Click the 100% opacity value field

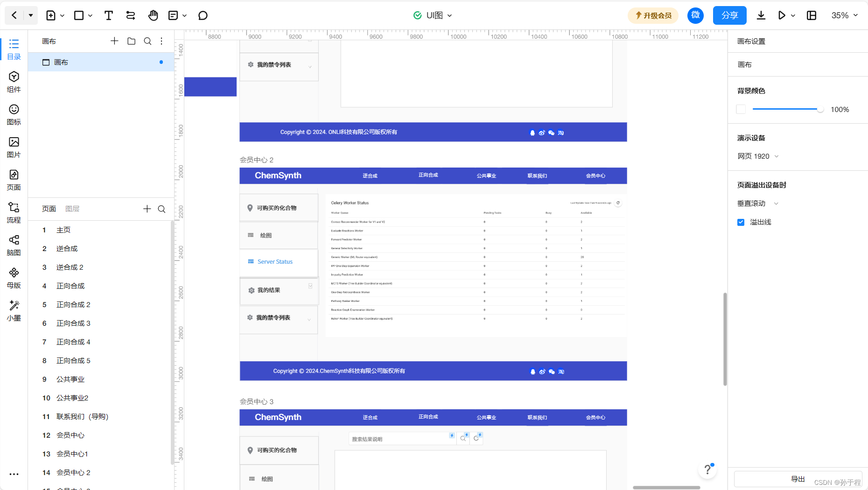[840, 109]
